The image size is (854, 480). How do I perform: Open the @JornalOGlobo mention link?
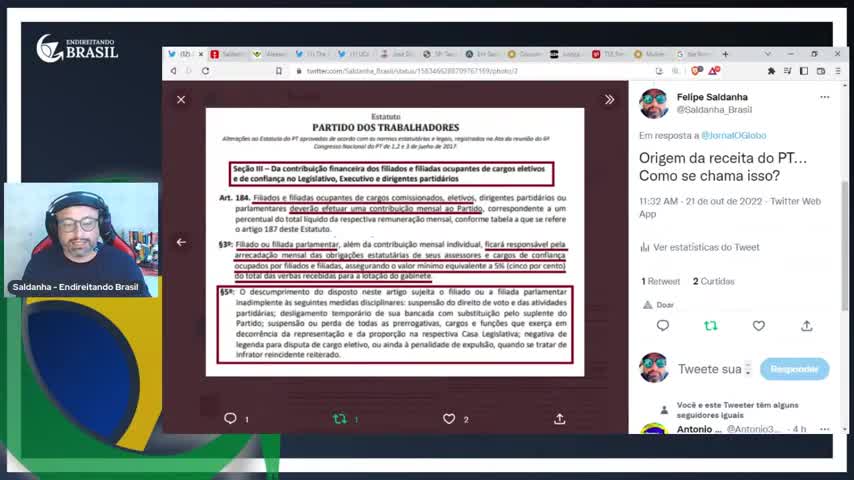pos(734,135)
